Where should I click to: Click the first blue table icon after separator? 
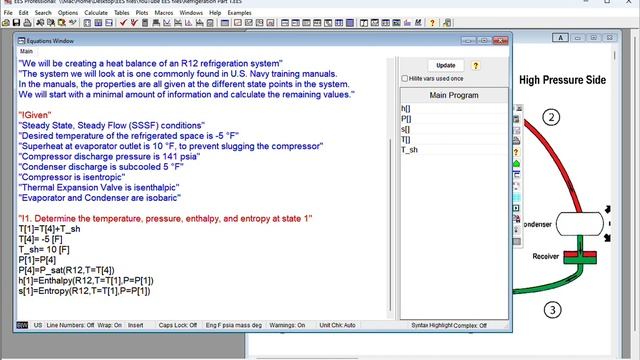[87, 23]
